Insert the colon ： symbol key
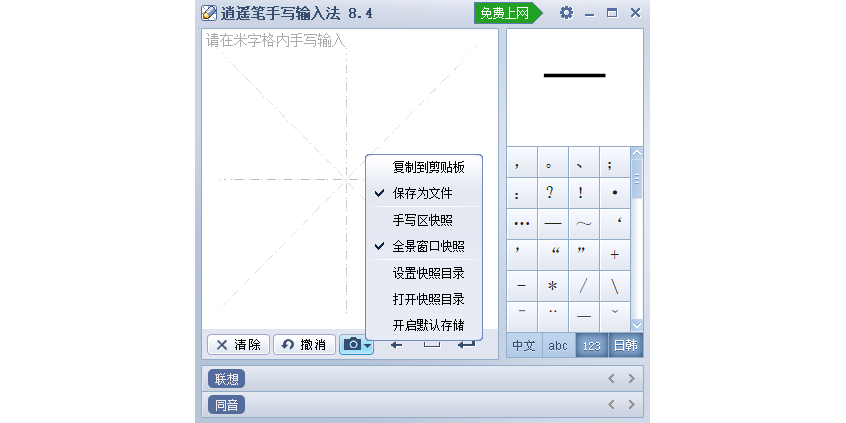Viewport: 846px width, 423px height. point(522,193)
